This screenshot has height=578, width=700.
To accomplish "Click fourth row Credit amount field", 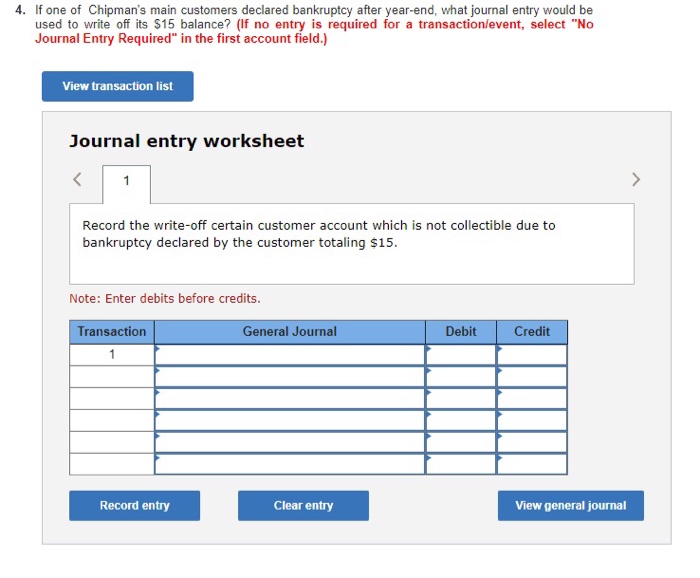I will tap(532, 420).
